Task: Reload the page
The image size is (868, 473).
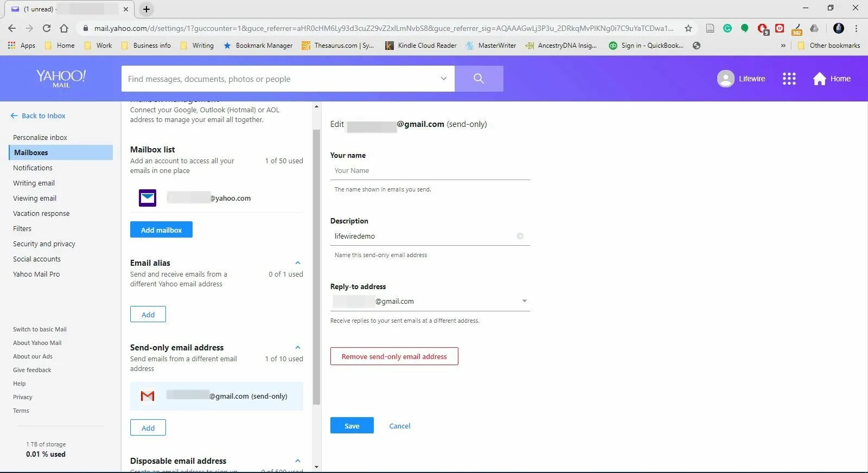Action: [47, 28]
